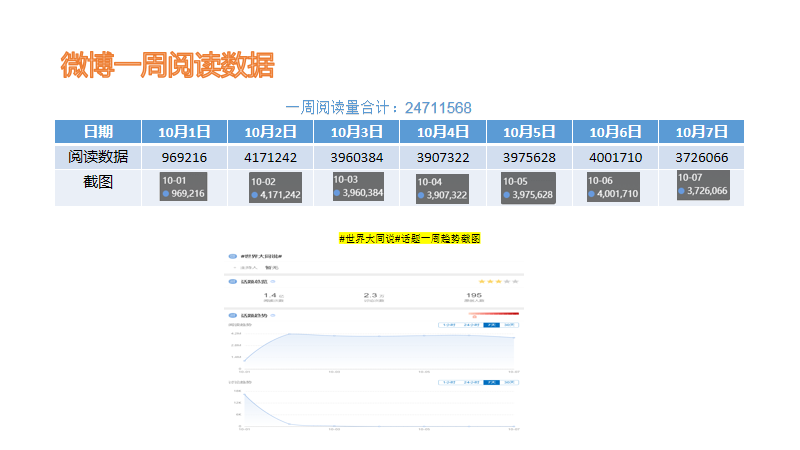
Task: Click the 截图 row label
Action: 98,182
